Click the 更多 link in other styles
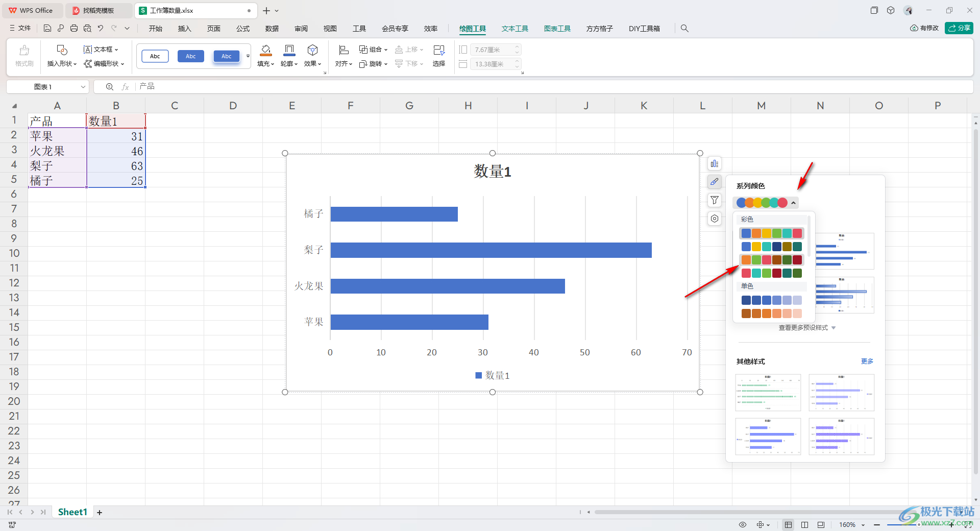 [867, 361]
